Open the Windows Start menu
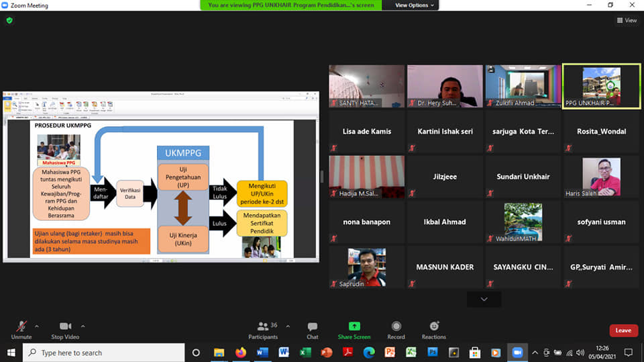The image size is (644, 362). click(x=11, y=353)
